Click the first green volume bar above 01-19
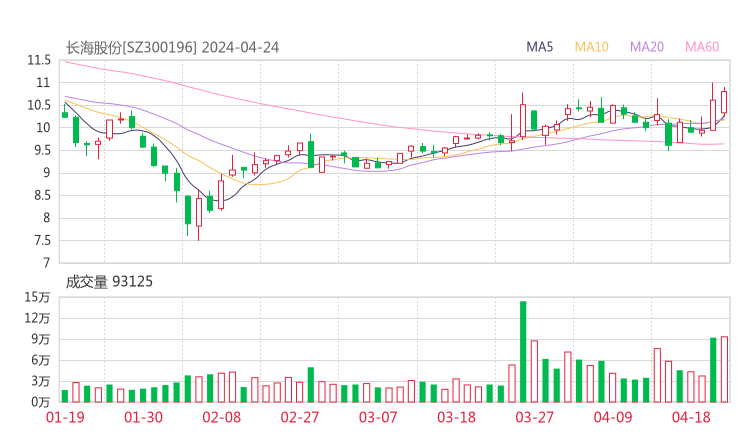 coord(65,396)
